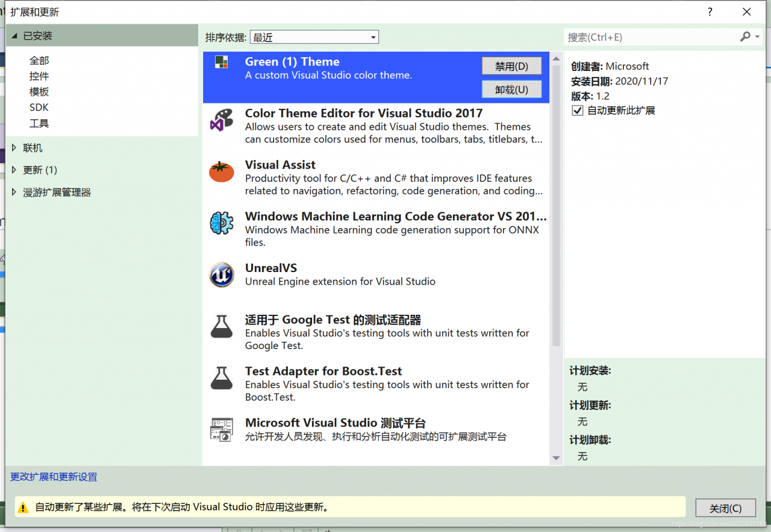Toggle the 自动更新此扩展 checkbox
Viewport: 771px width, 532px height.
tap(578, 111)
